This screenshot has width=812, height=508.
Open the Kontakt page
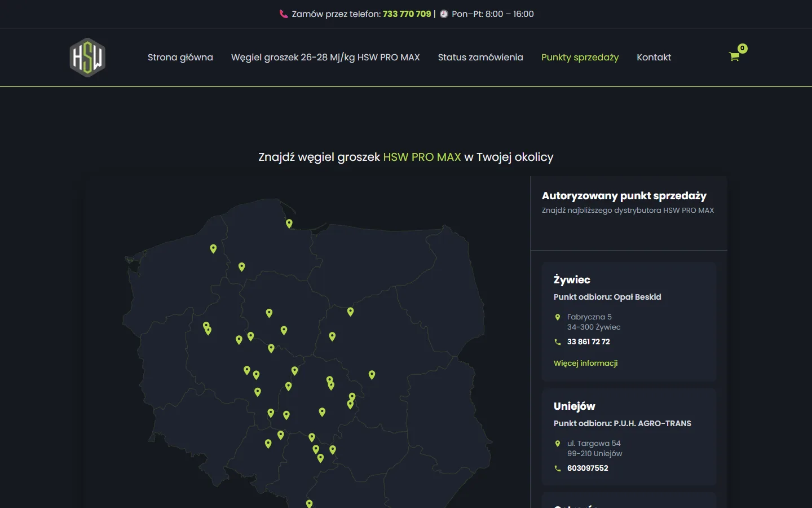pos(654,57)
